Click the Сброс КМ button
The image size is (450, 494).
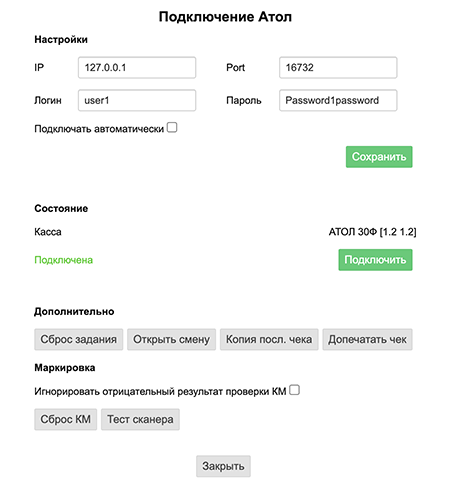click(x=66, y=419)
